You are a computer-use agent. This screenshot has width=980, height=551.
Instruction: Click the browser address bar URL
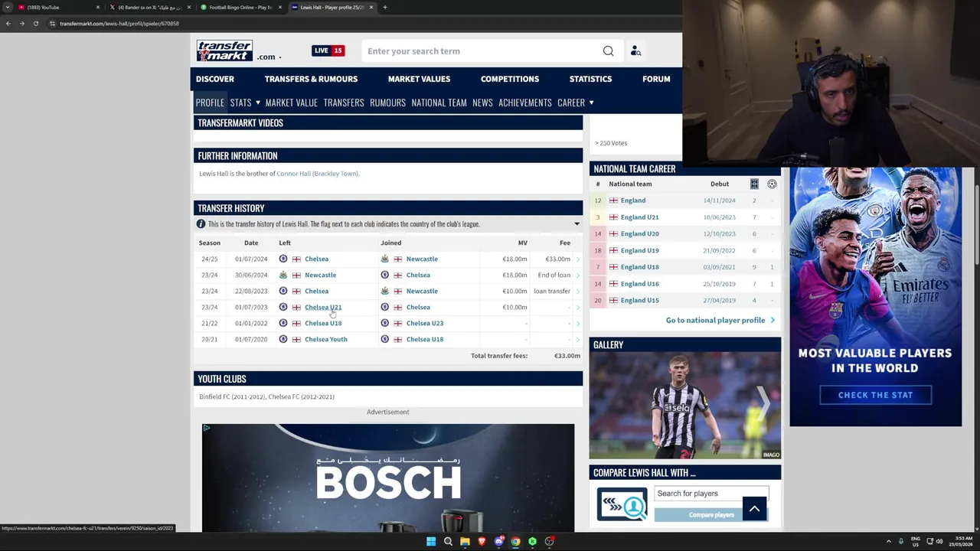[119, 24]
